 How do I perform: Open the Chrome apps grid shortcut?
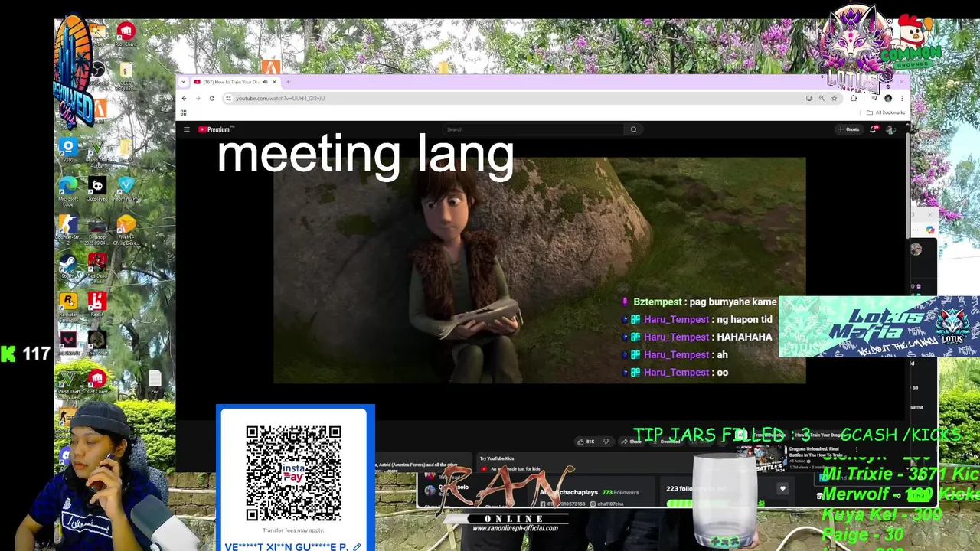point(183,112)
